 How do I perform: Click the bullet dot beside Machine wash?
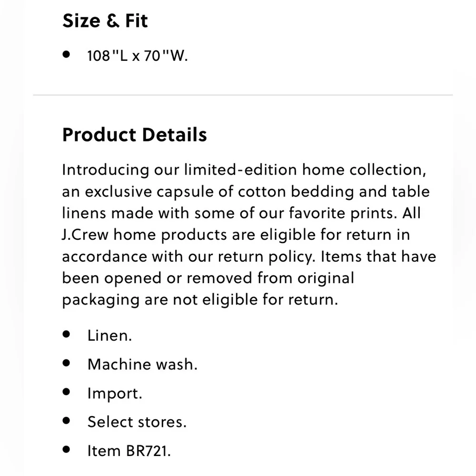66,363
